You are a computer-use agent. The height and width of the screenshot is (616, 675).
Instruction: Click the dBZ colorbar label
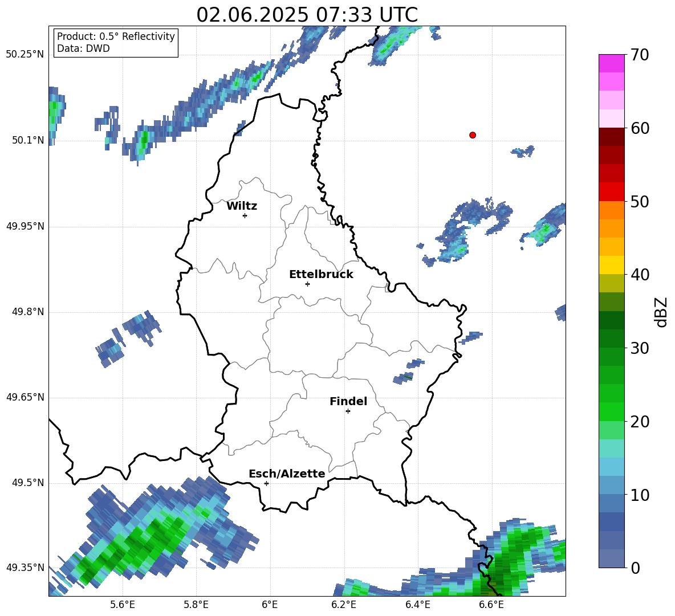pyautogui.click(x=660, y=312)
